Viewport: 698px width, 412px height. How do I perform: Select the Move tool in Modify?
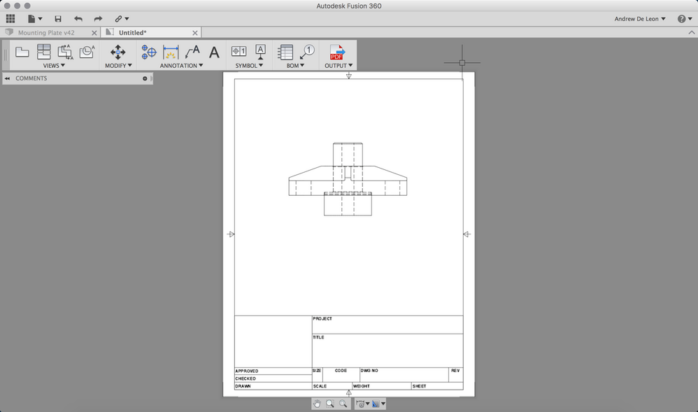118,51
